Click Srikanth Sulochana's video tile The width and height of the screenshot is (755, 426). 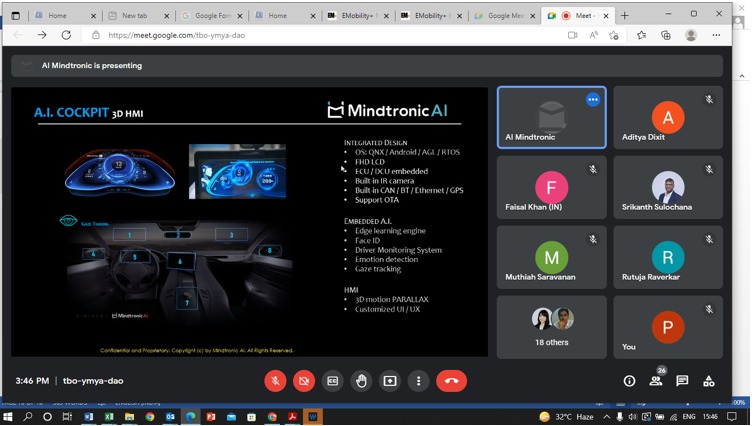pyautogui.click(x=668, y=187)
